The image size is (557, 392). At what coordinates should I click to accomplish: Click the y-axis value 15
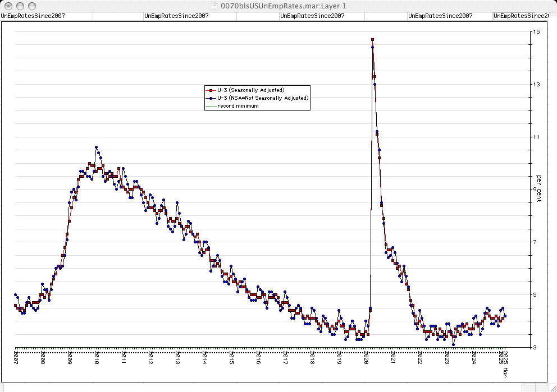536,32
